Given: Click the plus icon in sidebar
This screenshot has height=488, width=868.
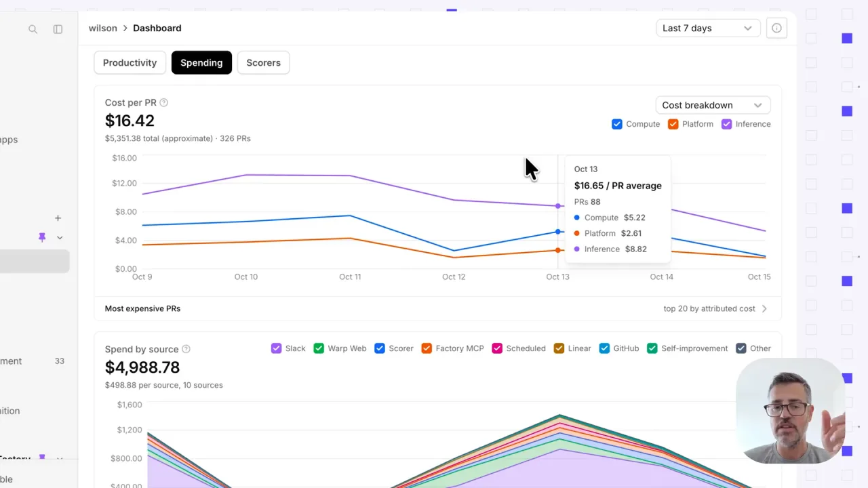Looking at the screenshot, I should coord(58,218).
